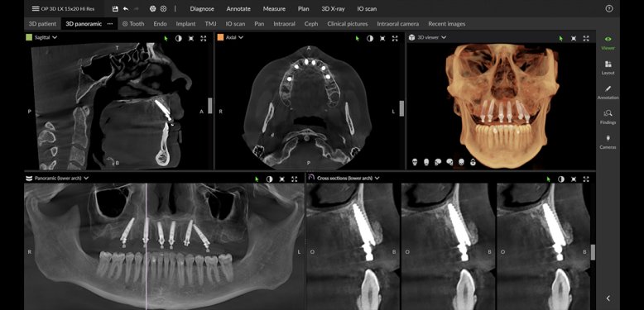
Task: Open the Clinical pictures tab
Action: point(348,24)
